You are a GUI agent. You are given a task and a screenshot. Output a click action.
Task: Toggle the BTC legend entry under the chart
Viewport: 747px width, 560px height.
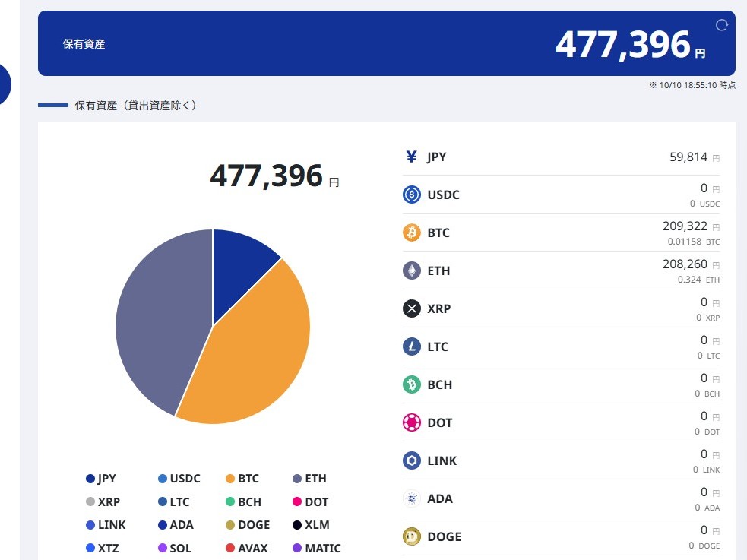pyautogui.click(x=242, y=479)
